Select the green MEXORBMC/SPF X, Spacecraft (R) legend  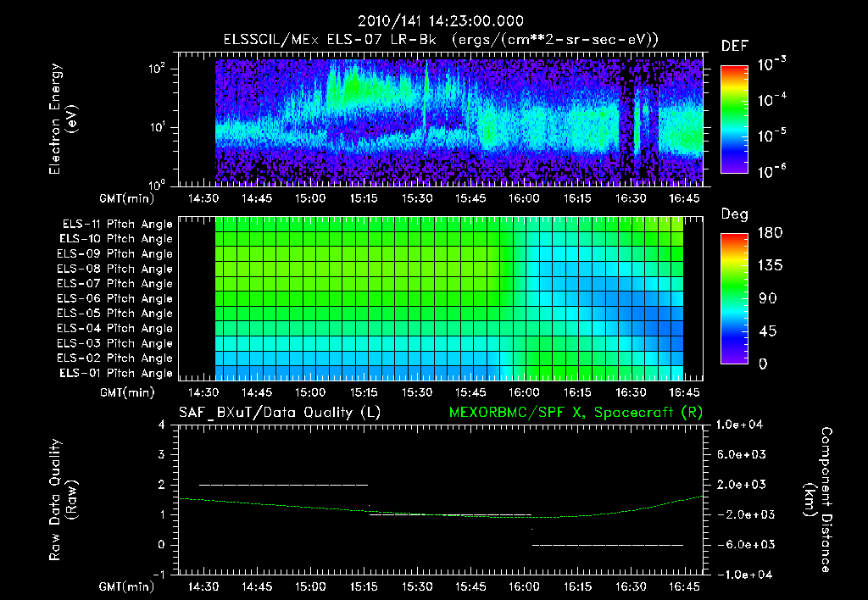[x=576, y=413]
